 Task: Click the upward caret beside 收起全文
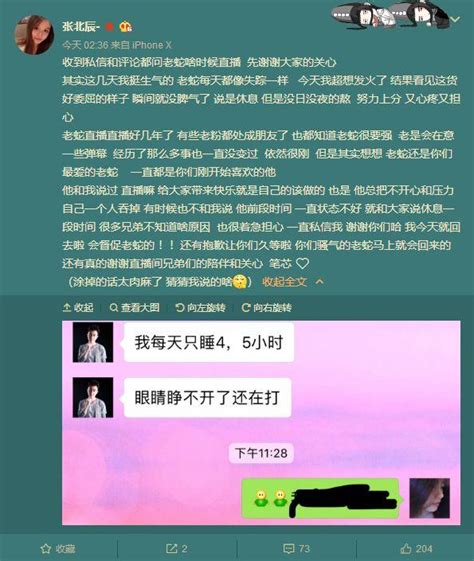319,282
